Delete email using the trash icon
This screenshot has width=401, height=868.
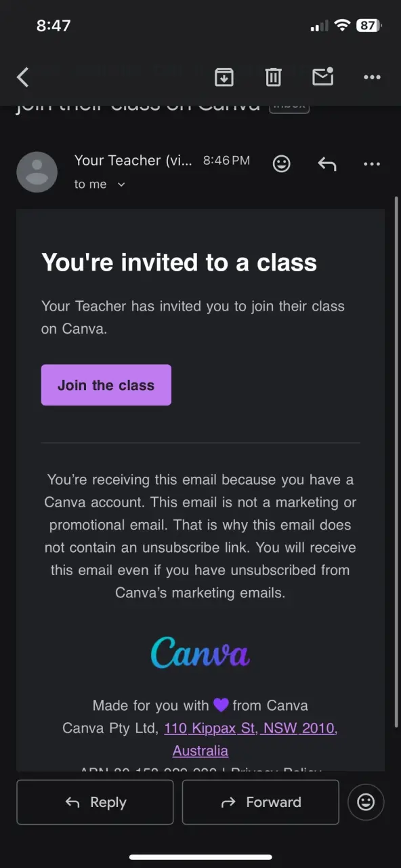click(274, 77)
